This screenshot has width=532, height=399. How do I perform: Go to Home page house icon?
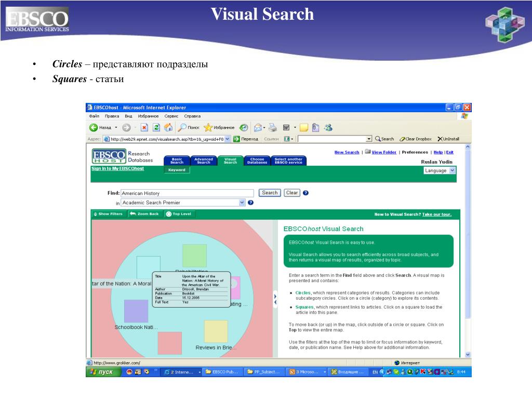[x=168, y=128]
